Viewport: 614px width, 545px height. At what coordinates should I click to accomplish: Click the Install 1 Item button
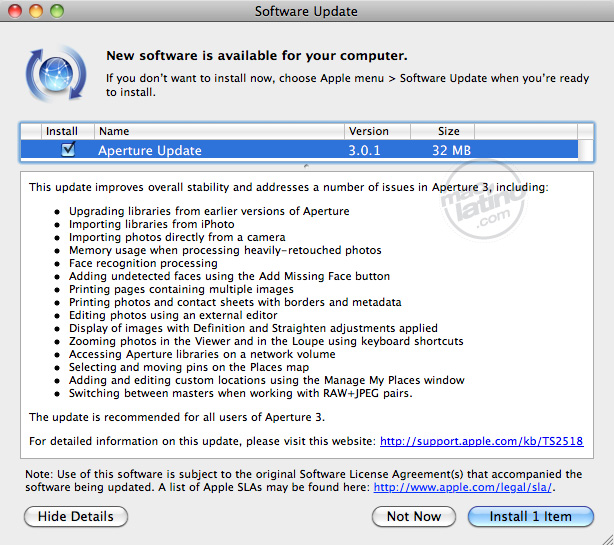pos(531,516)
